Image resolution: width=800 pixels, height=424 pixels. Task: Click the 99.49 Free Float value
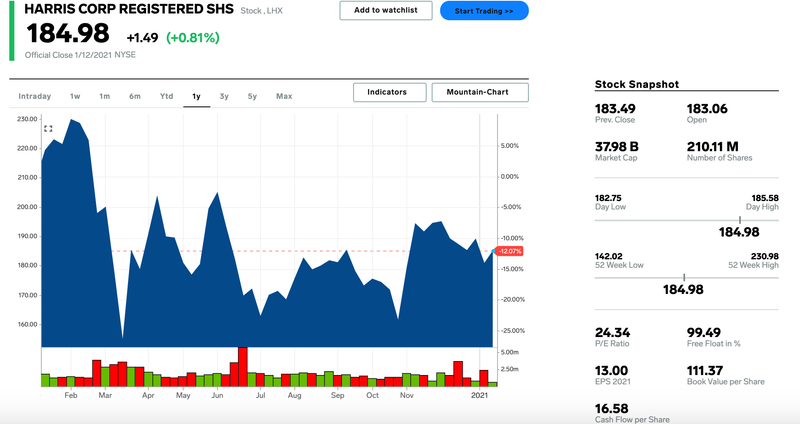(x=704, y=333)
